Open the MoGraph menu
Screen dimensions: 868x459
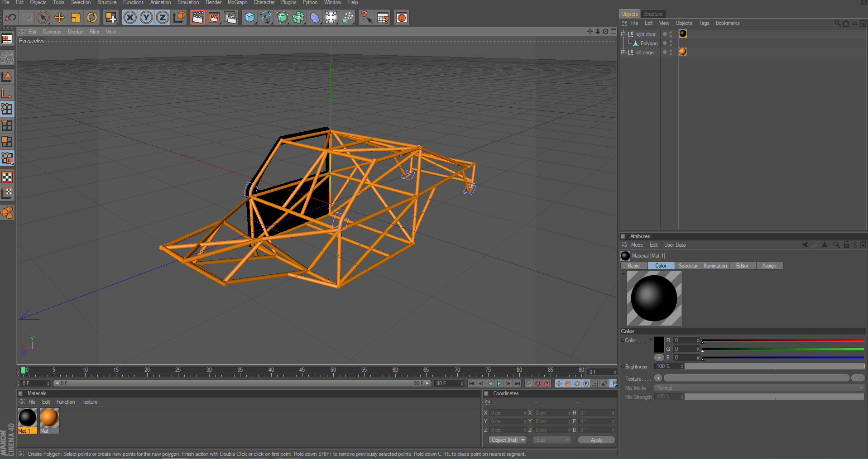pyautogui.click(x=237, y=3)
